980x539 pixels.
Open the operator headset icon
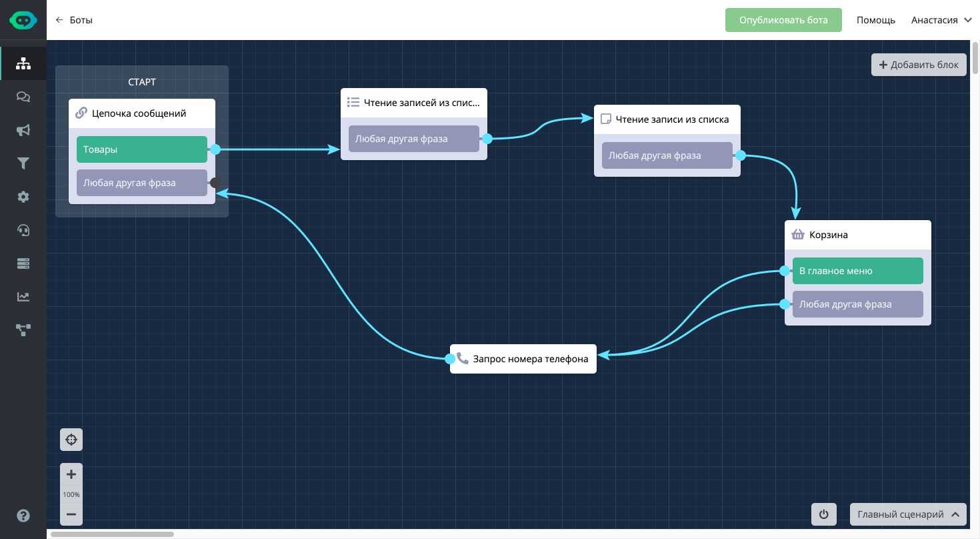[23, 230]
